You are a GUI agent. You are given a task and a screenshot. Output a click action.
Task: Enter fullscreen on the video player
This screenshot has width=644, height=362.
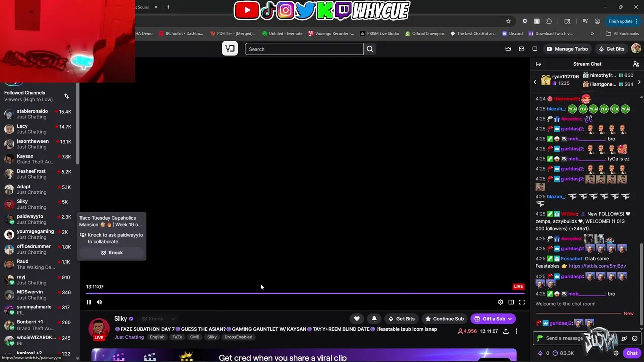tap(522, 302)
